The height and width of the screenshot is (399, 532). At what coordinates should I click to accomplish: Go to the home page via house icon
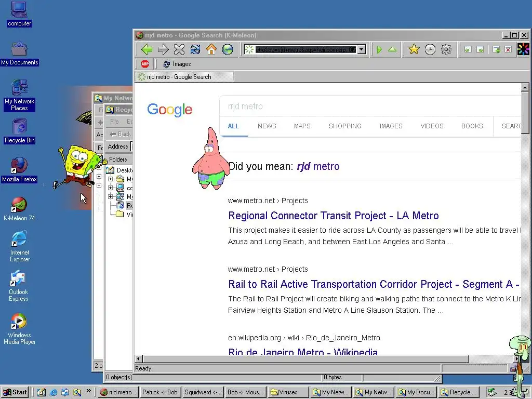tap(211, 49)
